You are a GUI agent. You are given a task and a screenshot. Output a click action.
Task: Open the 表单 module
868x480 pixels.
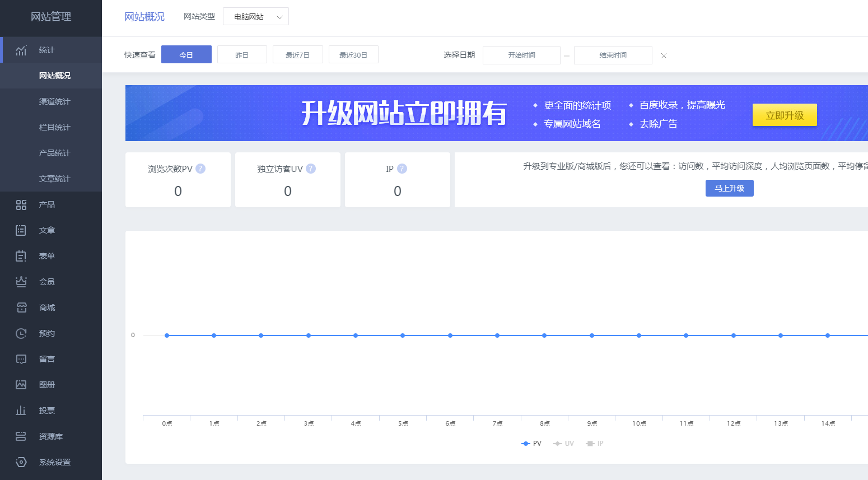click(21, 256)
